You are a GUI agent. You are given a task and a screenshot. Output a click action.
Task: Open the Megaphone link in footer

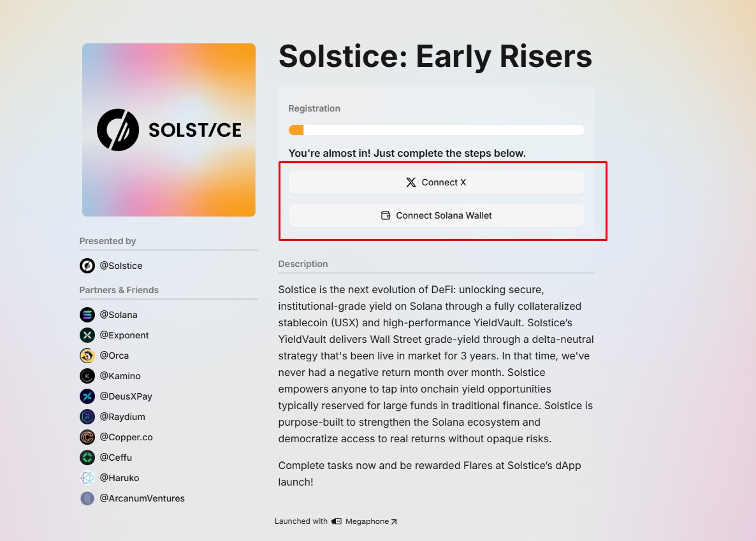coord(367,521)
